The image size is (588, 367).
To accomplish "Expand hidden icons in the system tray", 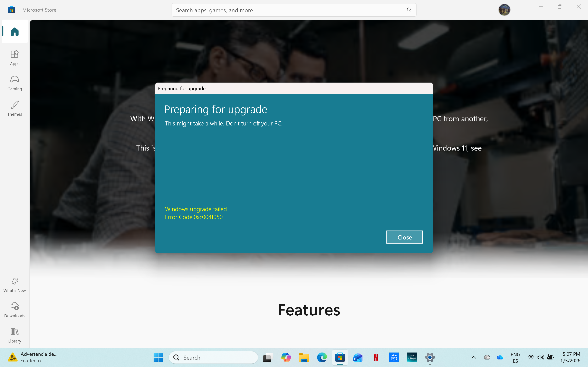I will (474, 357).
